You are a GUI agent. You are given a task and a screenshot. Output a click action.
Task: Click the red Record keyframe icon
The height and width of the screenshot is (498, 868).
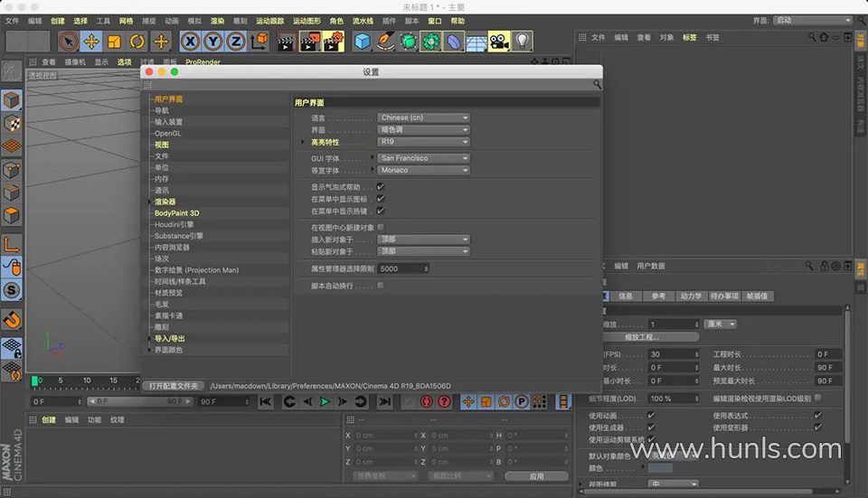pyautogui.click(x=426, y=401)
